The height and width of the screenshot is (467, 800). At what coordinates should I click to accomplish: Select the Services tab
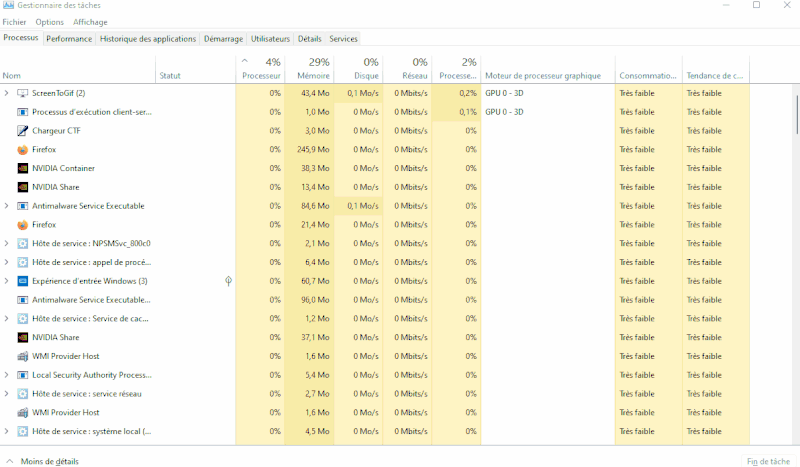pos(343,39)
